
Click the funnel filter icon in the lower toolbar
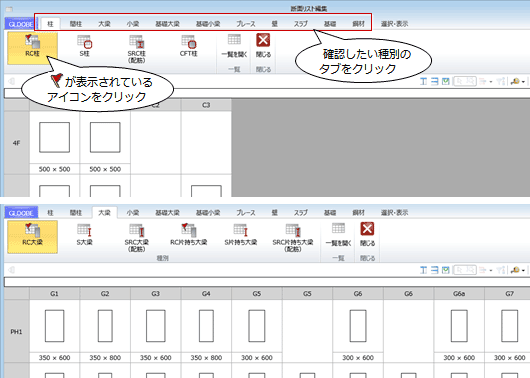tap(501, 270)
